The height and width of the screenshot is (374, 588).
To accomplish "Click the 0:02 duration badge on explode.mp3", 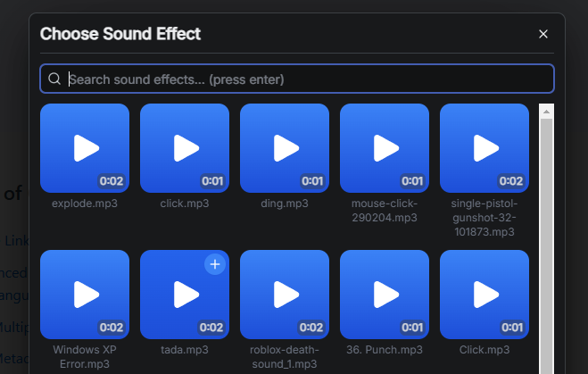I will 112,181.
